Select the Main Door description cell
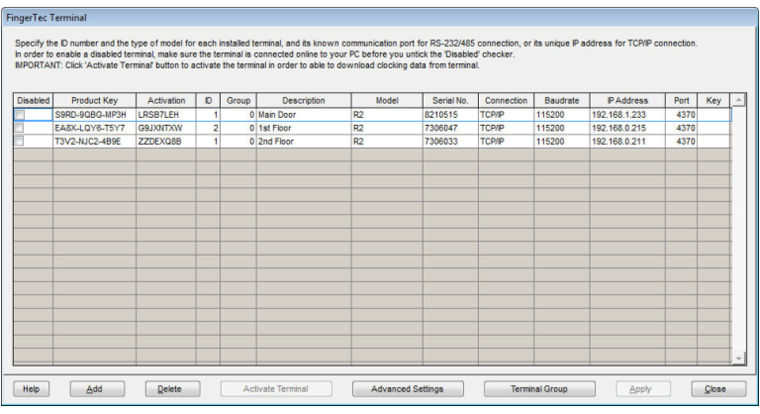This screenshot has height=414, width=760. [x=304, y=115]
